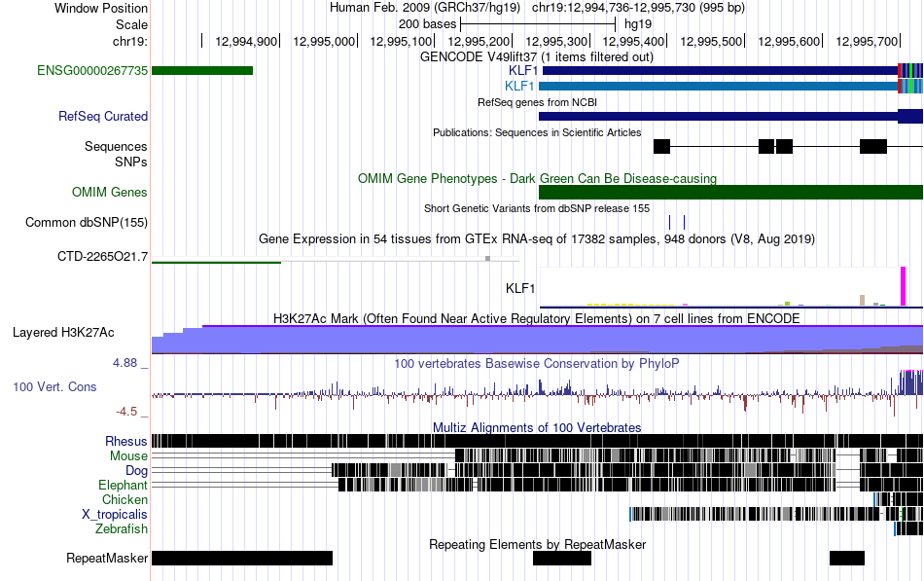
Task: Click the chr19:12,994,736-12,995,730 position text
Action: [x=638, y=8]
